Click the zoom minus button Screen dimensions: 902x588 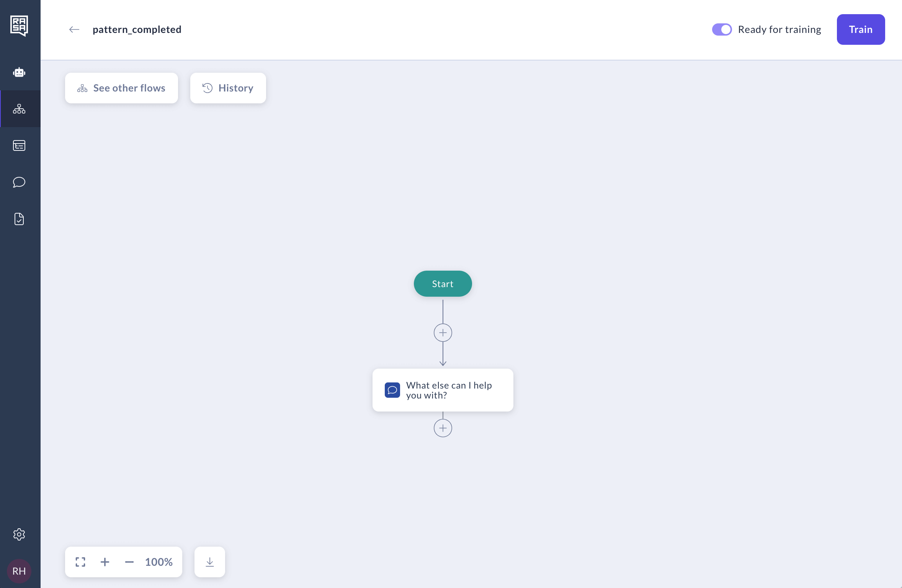(129, 562)
